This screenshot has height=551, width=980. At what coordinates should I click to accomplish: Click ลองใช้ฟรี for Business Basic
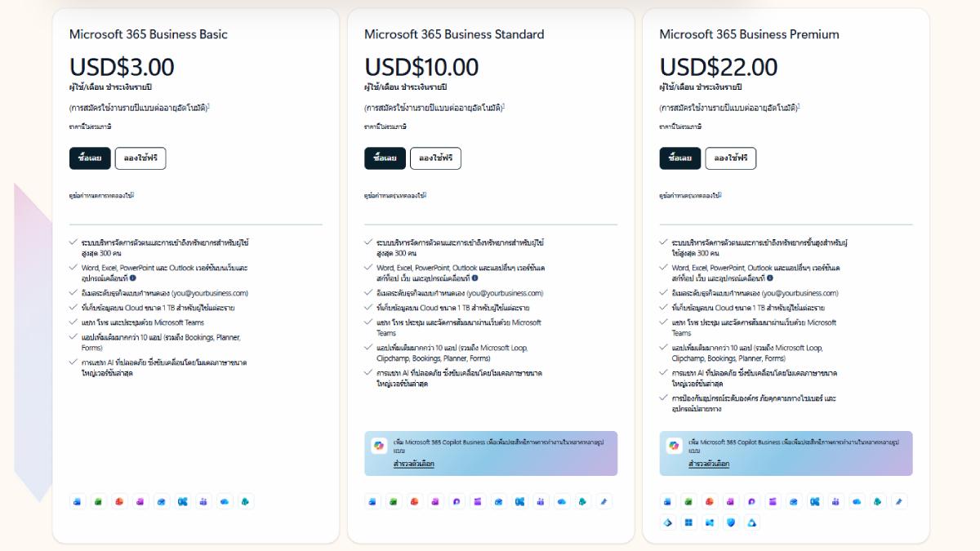pos(140,158)
